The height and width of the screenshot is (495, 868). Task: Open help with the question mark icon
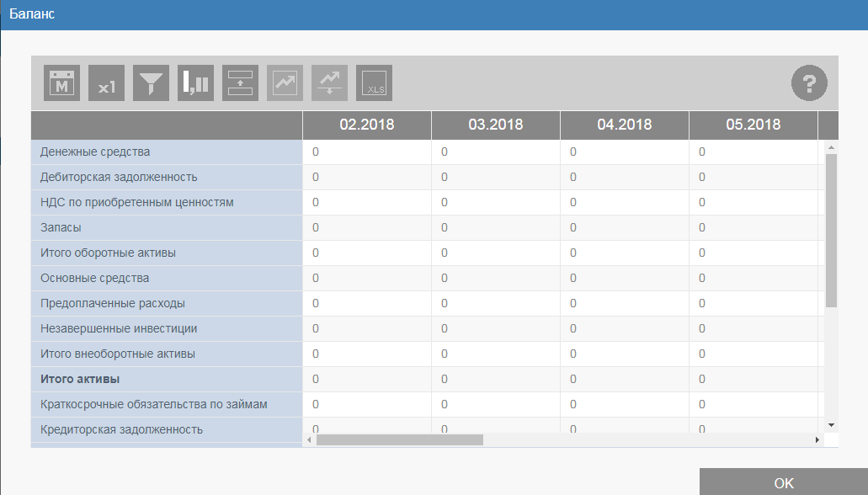tap(809, 83)
